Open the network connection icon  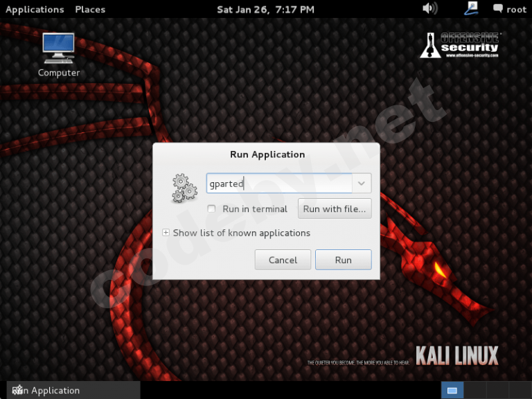click(471, 8)
